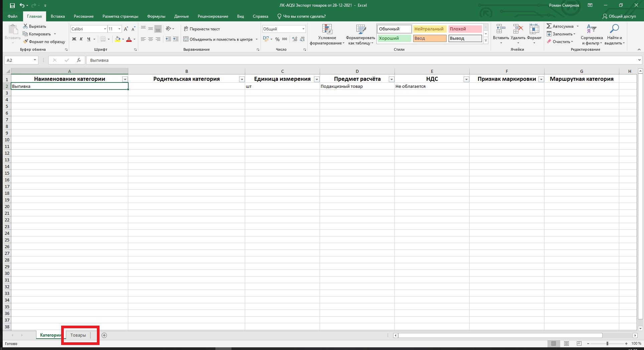The height and width of the screenshot is (350, 644).
Task: Click the Format Painter brush icon
Action: tap(25, 42)
